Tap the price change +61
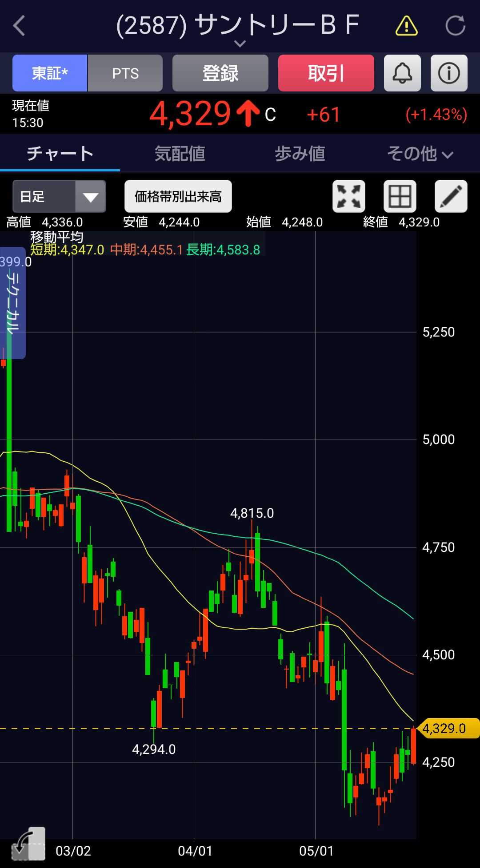 (x=324, y=115)
